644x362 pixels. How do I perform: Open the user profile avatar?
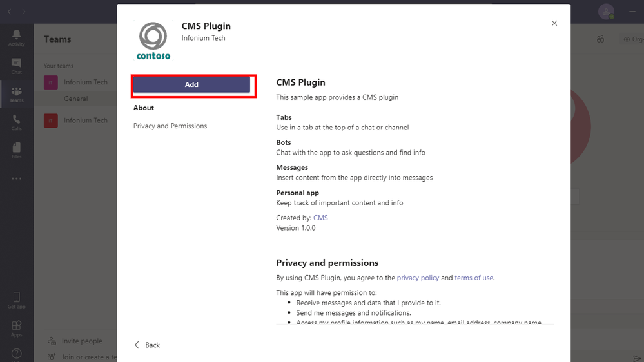(x=606, y=12)
